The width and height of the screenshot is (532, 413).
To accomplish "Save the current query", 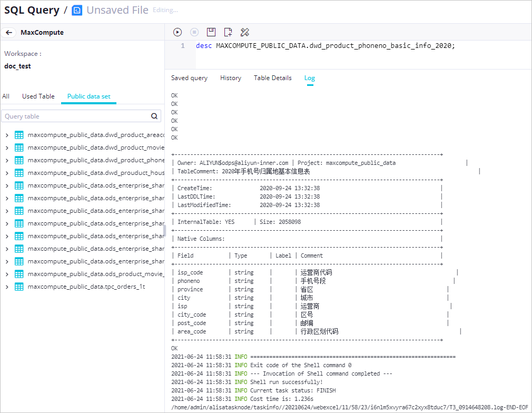I will tap(211, 32).
